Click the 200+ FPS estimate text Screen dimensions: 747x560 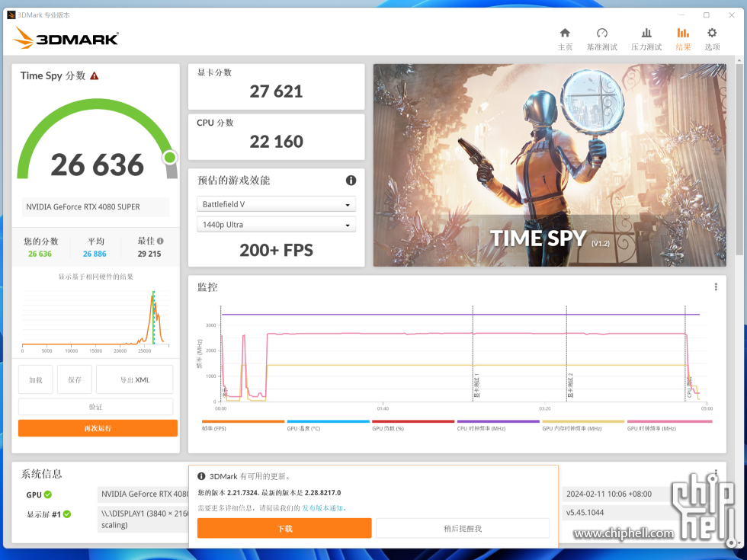coord(276,250)
